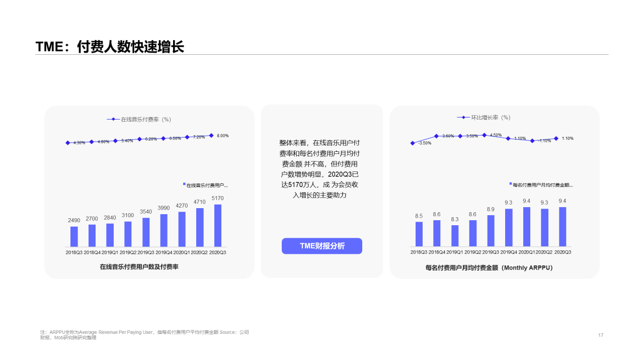Image resolution: width=644 pixels, height=362 pixels.
Task: Select the 在线音乐付费用户 bar legend label
Action: pyautogui.click(x=205, y=185)
